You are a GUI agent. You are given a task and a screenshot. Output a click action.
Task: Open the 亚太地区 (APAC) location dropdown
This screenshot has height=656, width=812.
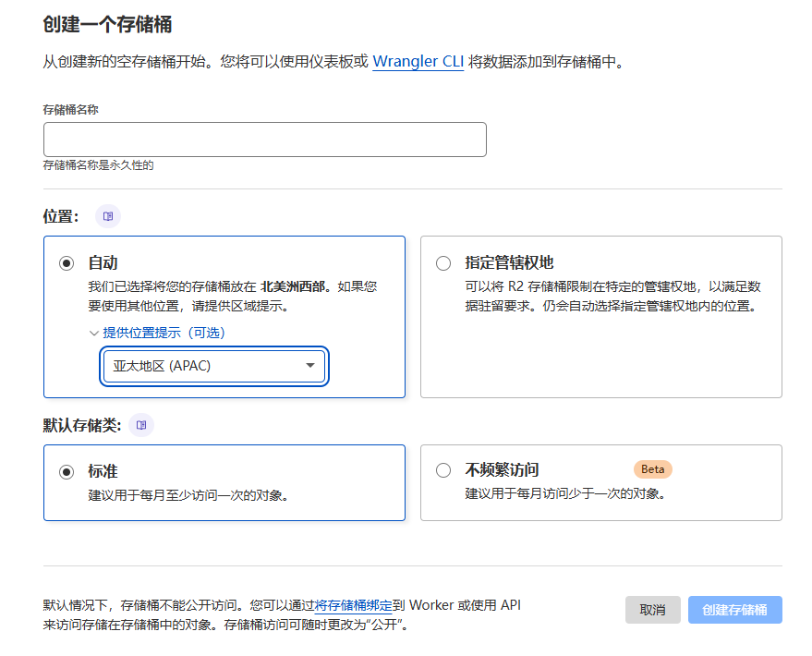[x=212, y=366]
